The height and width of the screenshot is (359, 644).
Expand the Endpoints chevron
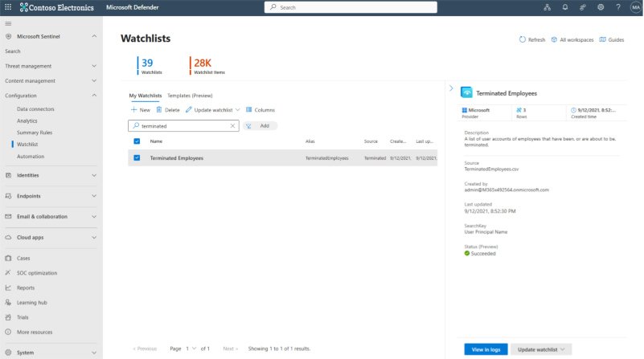(x=94, y=196)
